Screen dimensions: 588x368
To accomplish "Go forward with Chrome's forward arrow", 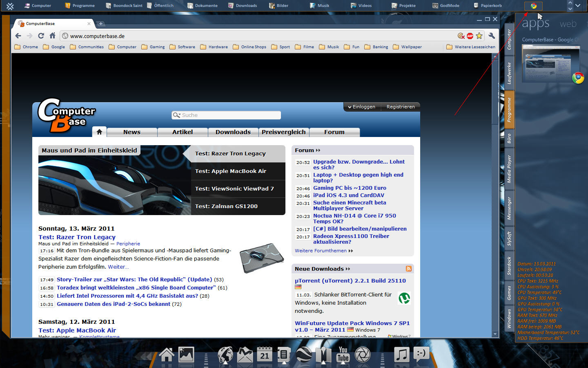I will 29,36.
